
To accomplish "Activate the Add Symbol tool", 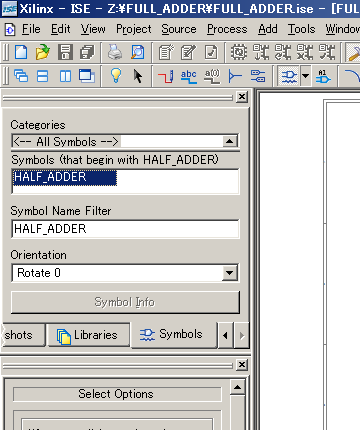I will 289,76.
